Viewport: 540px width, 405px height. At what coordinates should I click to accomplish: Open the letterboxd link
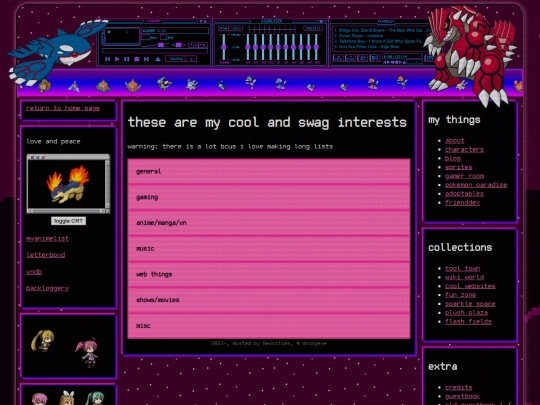pos(45,255)
